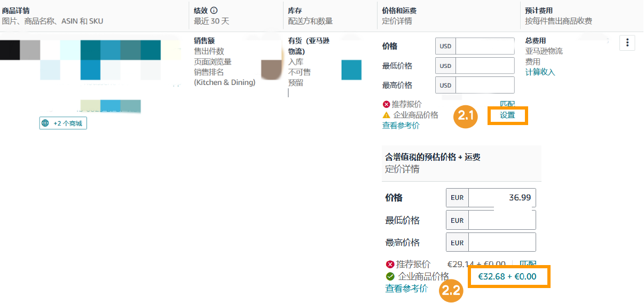
Task: Click 匹配 link in the EUR panel
Action: click(x=528, y=263)
